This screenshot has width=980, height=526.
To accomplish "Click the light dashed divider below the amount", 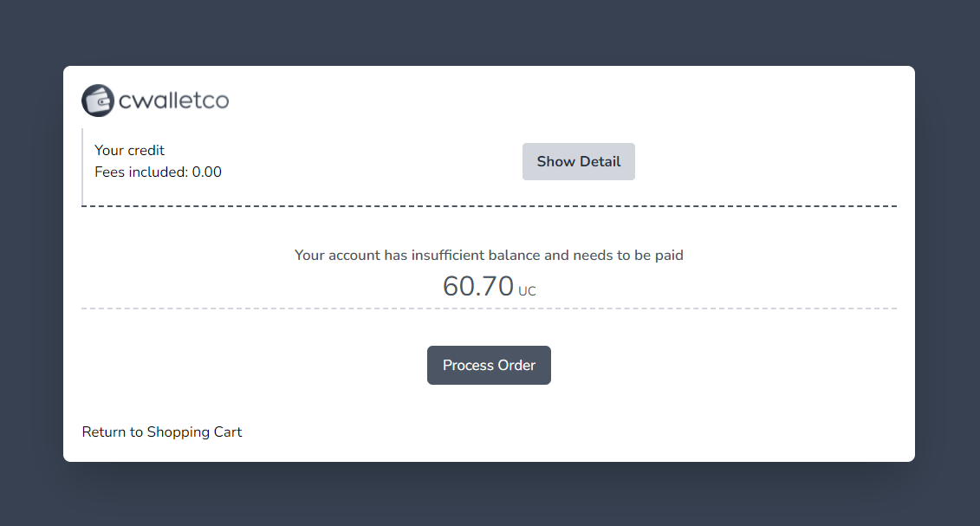I will (x=489, y=308).
